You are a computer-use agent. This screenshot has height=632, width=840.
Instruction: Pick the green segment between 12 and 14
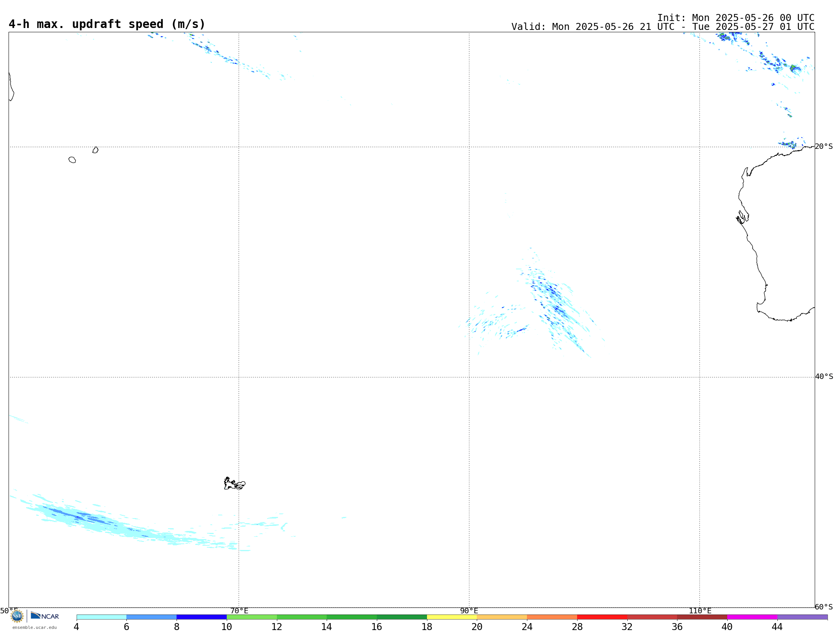[302, 617]
